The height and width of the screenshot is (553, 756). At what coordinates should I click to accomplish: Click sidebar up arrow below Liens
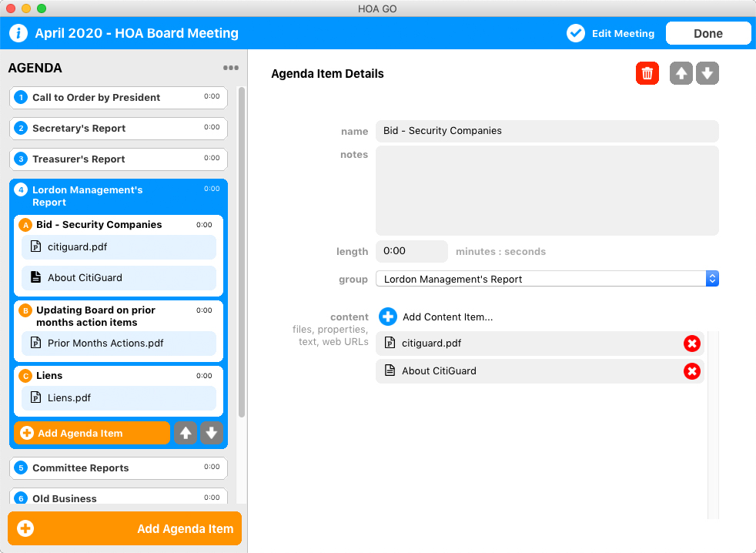pos(185,433)
